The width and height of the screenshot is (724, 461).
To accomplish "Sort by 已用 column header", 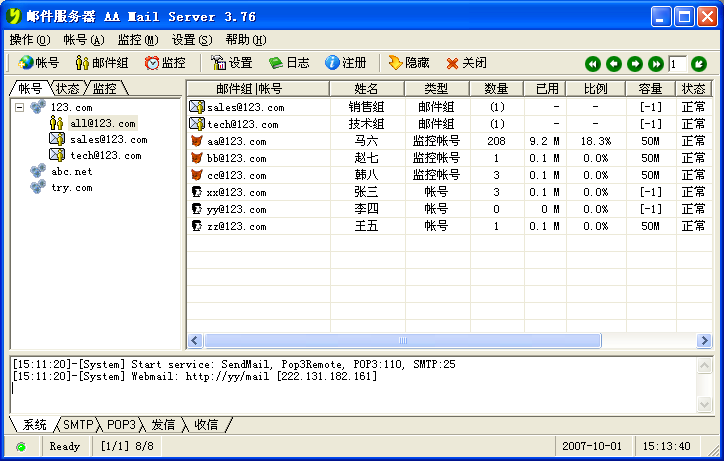I will coord(545,88).
